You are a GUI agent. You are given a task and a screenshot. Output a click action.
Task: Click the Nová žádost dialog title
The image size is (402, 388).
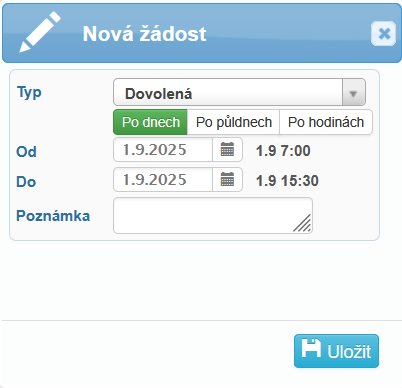point(145,34)
